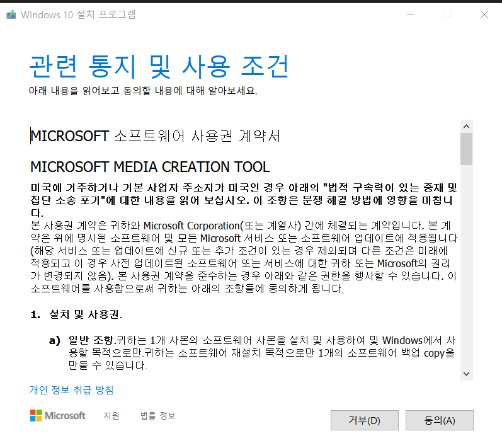The height and width of the screenshot is (448, 502).
Task: Minimize the Windows 10 setup window
Action: tap(411, 14)
